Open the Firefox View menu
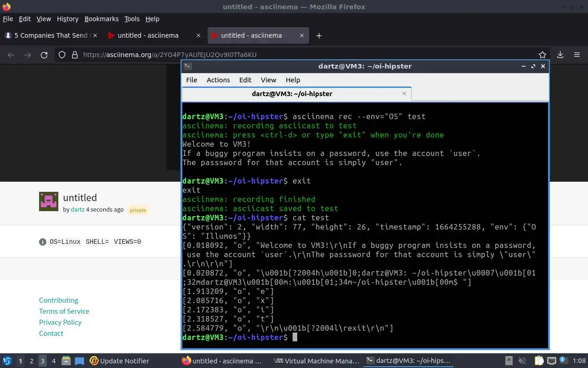The height and width of the screenshot is (368, 588). point(44,19)
